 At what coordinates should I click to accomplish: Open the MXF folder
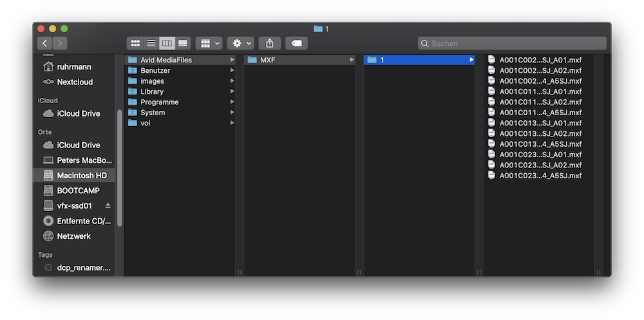coord(267,60)
